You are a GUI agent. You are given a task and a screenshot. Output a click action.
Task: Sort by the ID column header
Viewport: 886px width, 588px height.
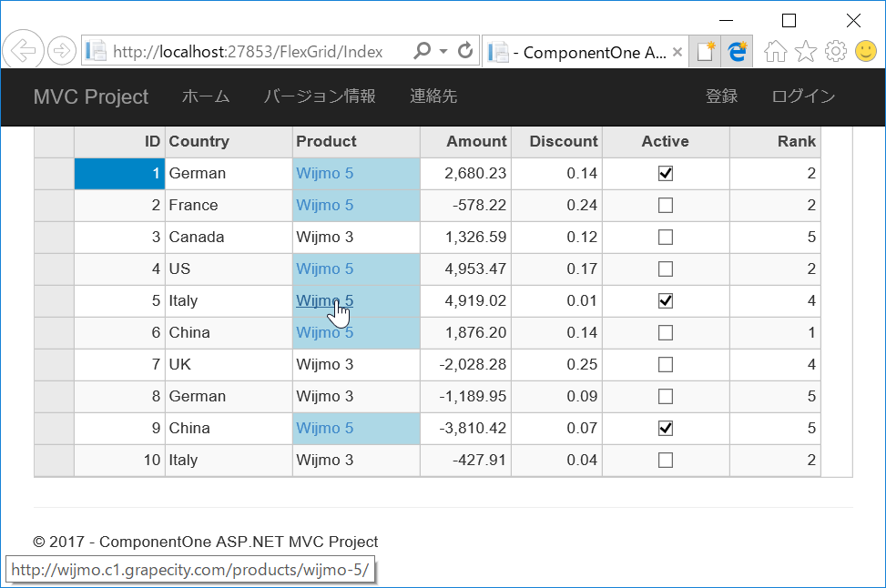pyautogui.click(x=119, y=142)
